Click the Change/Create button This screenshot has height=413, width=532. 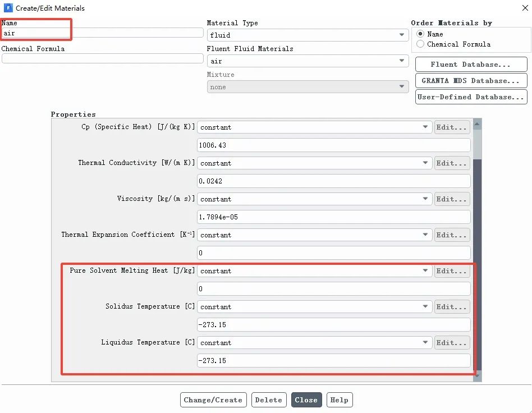[213, 400]
